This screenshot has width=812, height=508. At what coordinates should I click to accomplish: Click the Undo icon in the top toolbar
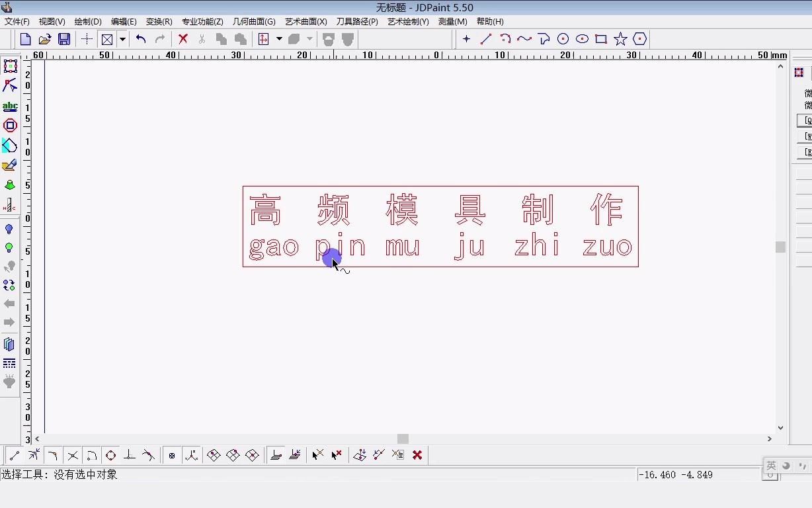pyautogui.click(x=140, y=39)
